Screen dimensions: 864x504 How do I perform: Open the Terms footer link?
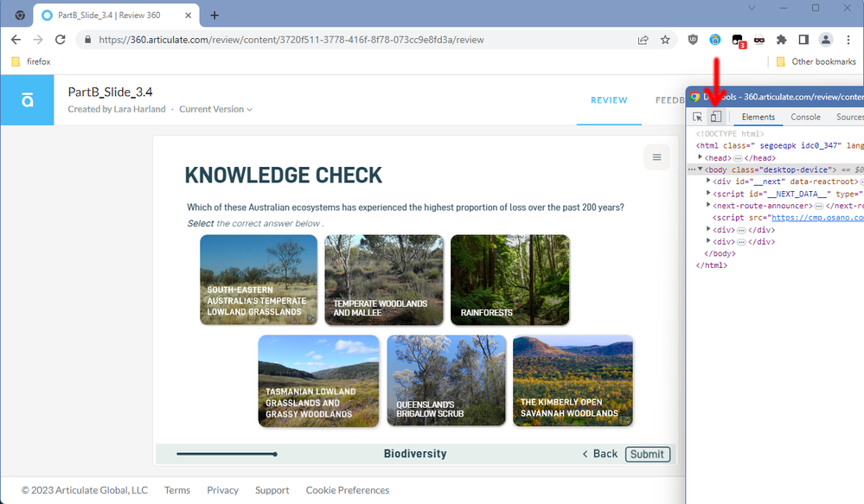[x=177, y=490]
